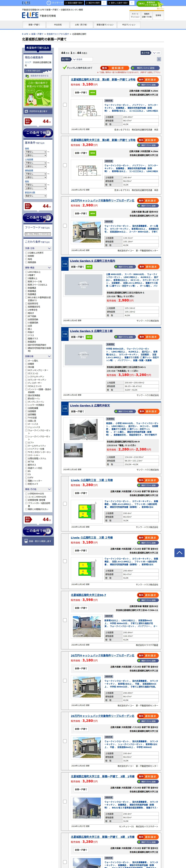Go to the 中古マンション tab

129,25
